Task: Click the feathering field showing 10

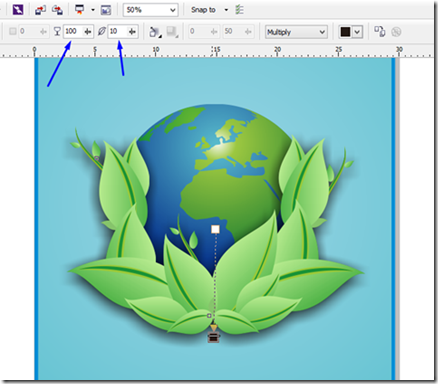Action: point(117,31)
